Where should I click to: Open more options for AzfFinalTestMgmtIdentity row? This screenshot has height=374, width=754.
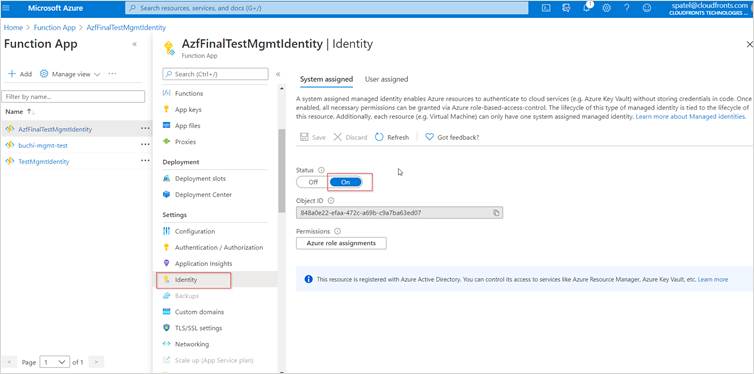pos(145,129)
